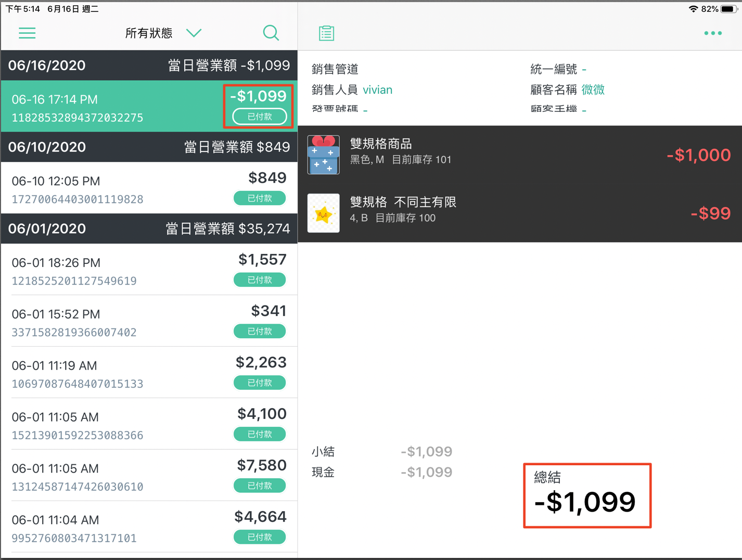Open order 06-01 18:26 PM
This screenshot has height=560, width=742.
click(149, 270)
